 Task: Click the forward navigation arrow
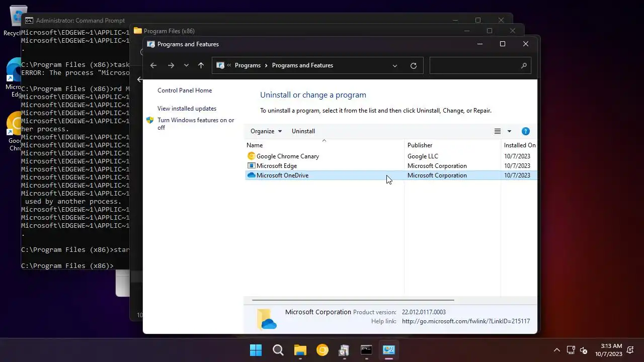point(171,65)
